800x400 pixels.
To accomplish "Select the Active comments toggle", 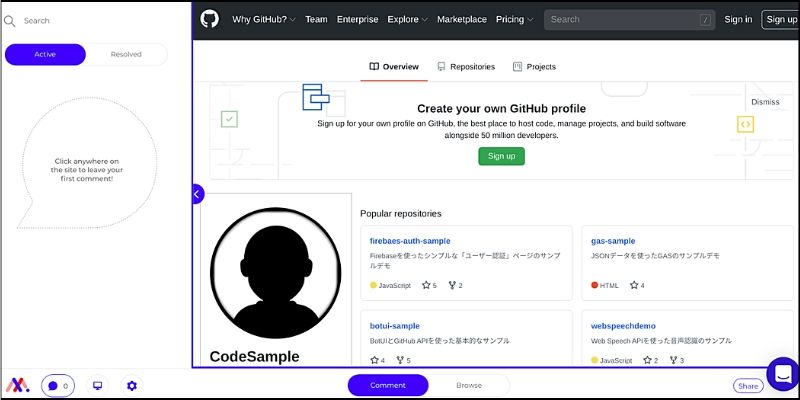I will [x=45, y=55].
